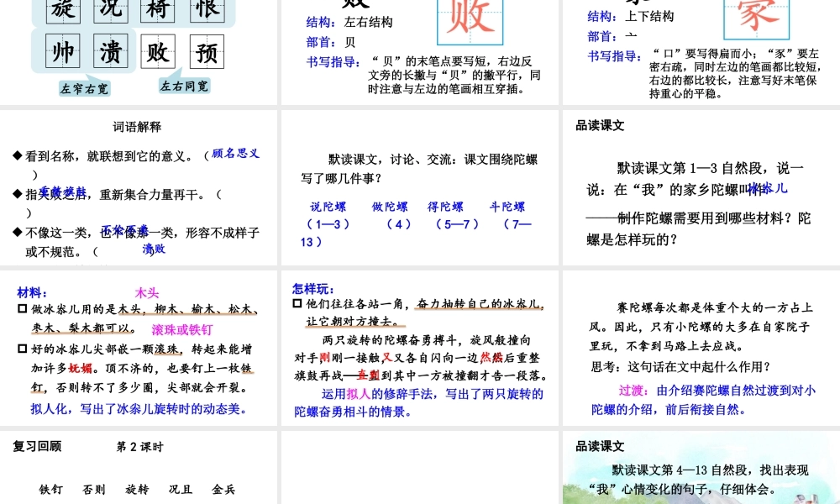Click the blue heading 斗陀螺
This screenshot has height=504, width=840.
[507, 207]
